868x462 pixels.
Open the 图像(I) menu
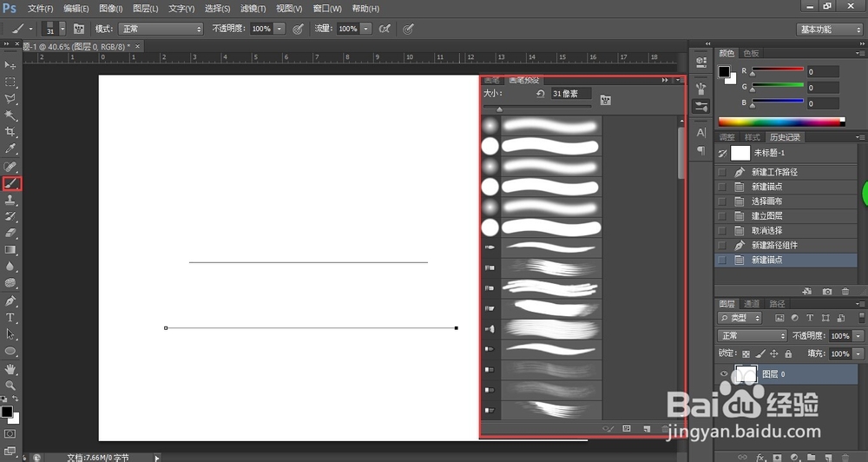click(111, 9)
